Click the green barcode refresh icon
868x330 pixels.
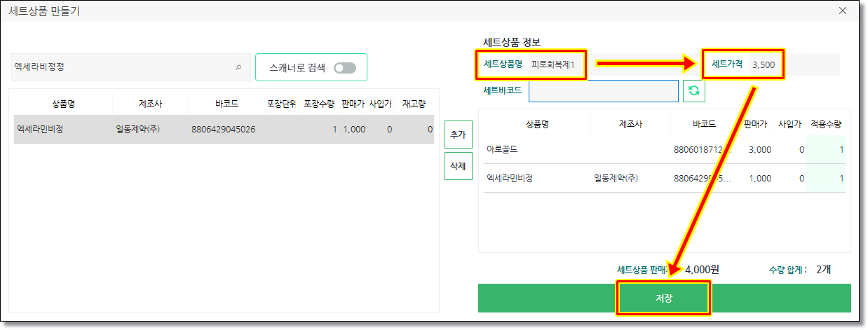click(x=693, y=91)
